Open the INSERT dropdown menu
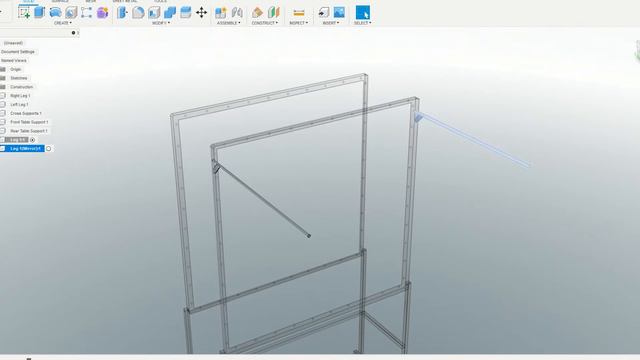The width and height of the screenshot is (640, 360). [331, 23]
